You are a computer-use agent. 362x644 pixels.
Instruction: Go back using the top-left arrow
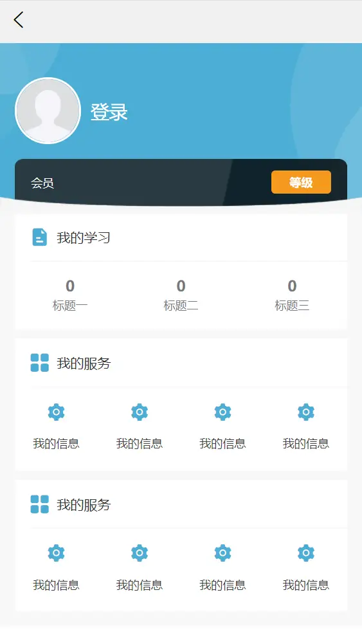(19, 20)
